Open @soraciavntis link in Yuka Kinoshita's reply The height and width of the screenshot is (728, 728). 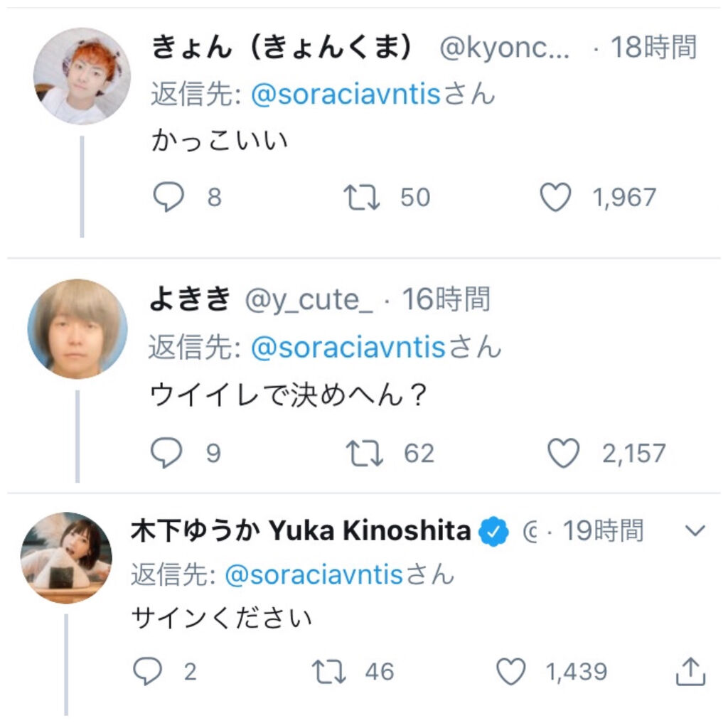[314, 575]
